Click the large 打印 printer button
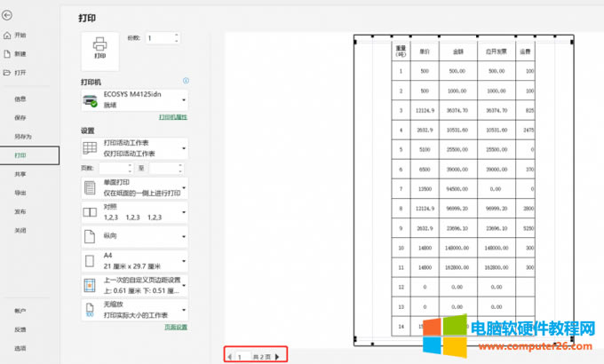 click(x=99, y=48)
